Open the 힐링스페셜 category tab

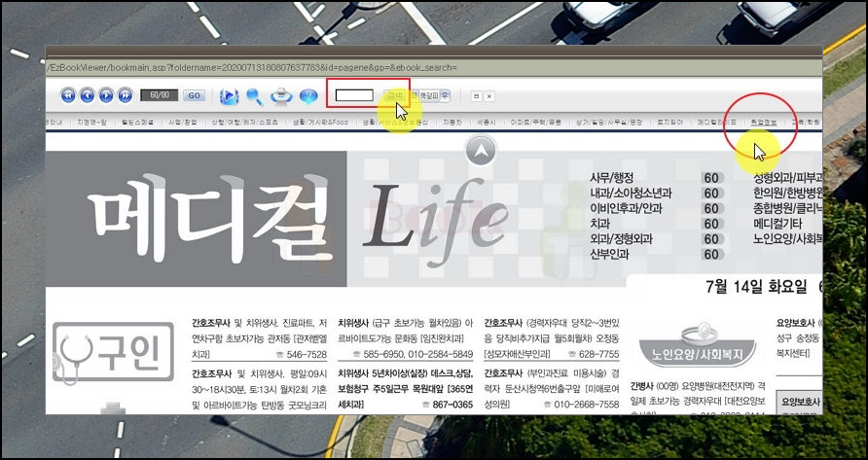[137, 122]
